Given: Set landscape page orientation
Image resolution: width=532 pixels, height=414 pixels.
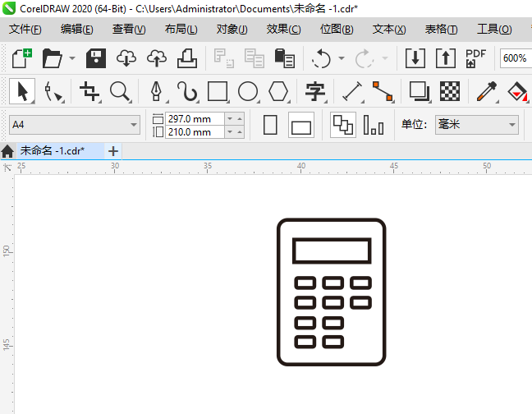Looking at the screenshot, I should pos(301,125).
